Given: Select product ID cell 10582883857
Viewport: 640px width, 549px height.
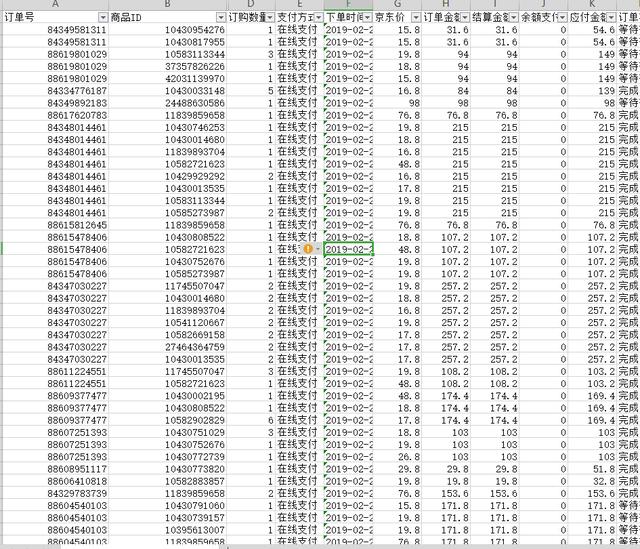Looking at the screenshot, I should [167, 481].
